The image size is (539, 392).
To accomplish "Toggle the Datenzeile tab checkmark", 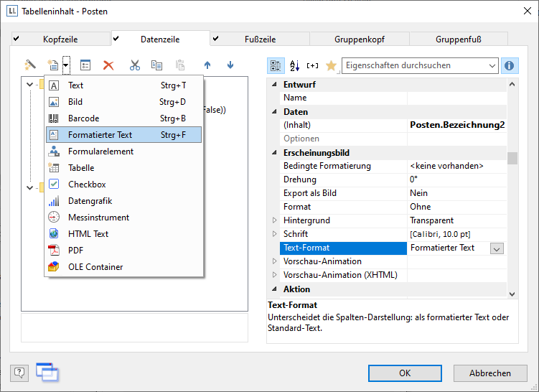I will pos(116,39).
